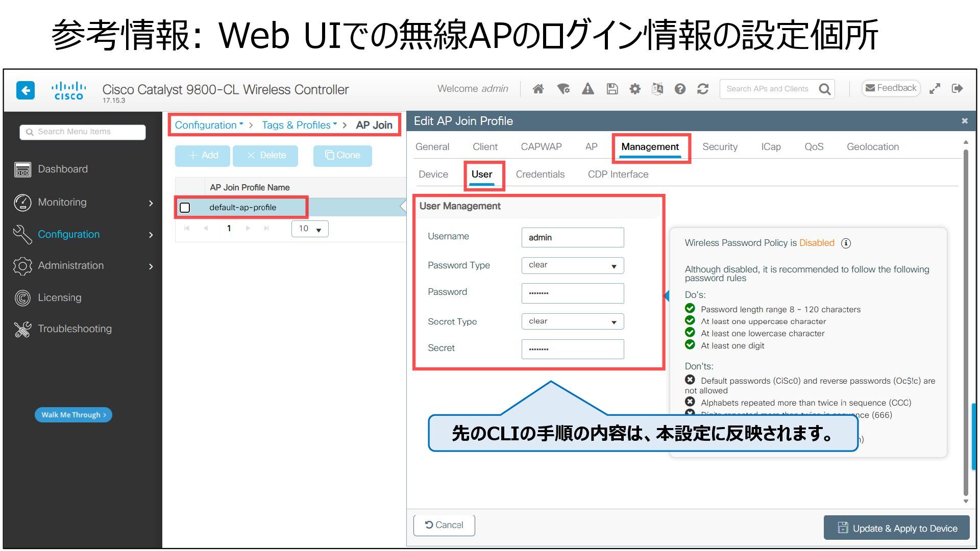Open settings gear icon in header

click(x=634, y=89)
